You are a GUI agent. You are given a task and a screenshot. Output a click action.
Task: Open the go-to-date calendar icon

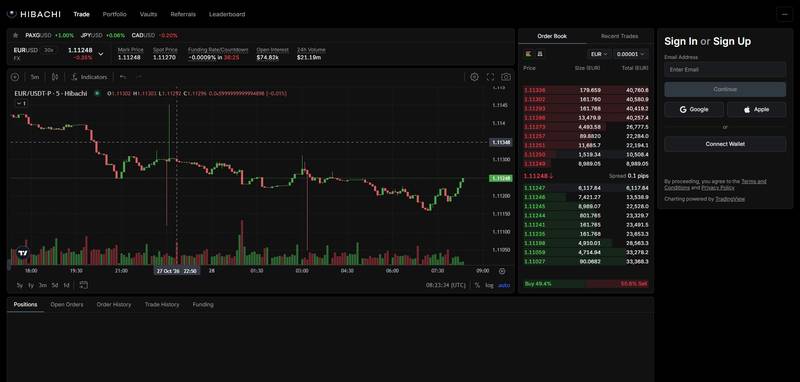tap(84, 285)
